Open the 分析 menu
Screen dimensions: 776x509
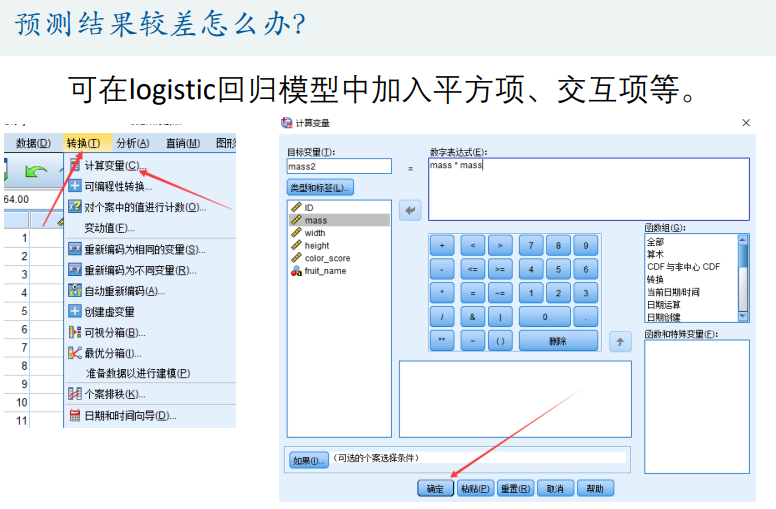(132, 143)
